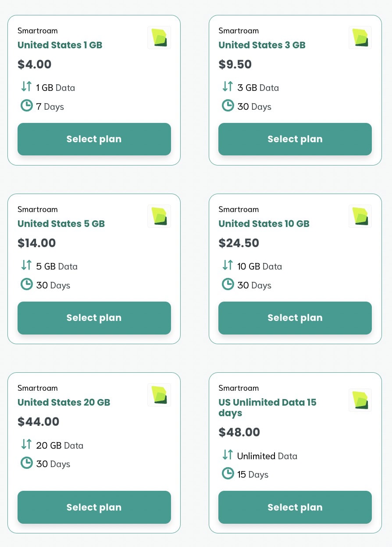This screenshot has width=392, height=547.
Task: Select plan for United States 5 GB
Action: pyautogui.click(x=94, y=317)
